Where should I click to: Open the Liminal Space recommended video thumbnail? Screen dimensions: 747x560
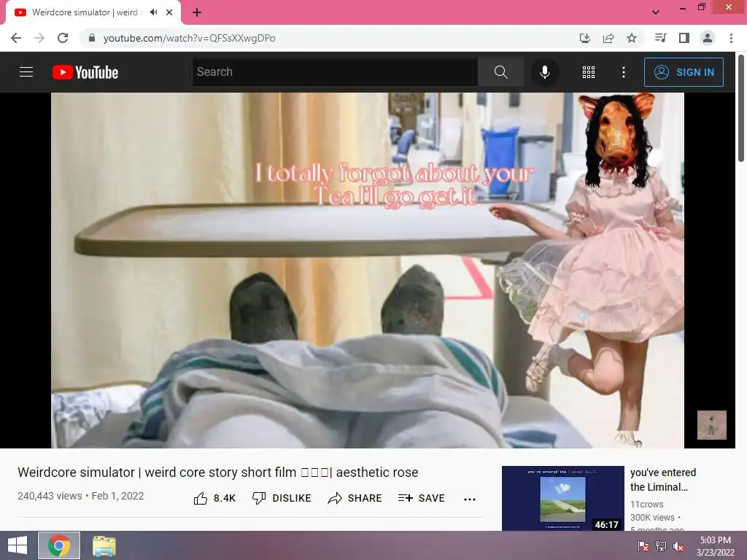coord(562,498)
